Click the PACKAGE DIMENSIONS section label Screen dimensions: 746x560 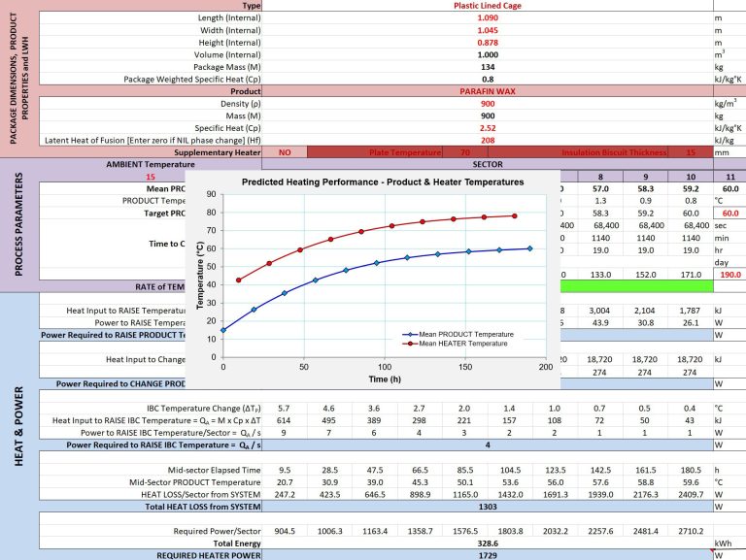pos(19,78)
